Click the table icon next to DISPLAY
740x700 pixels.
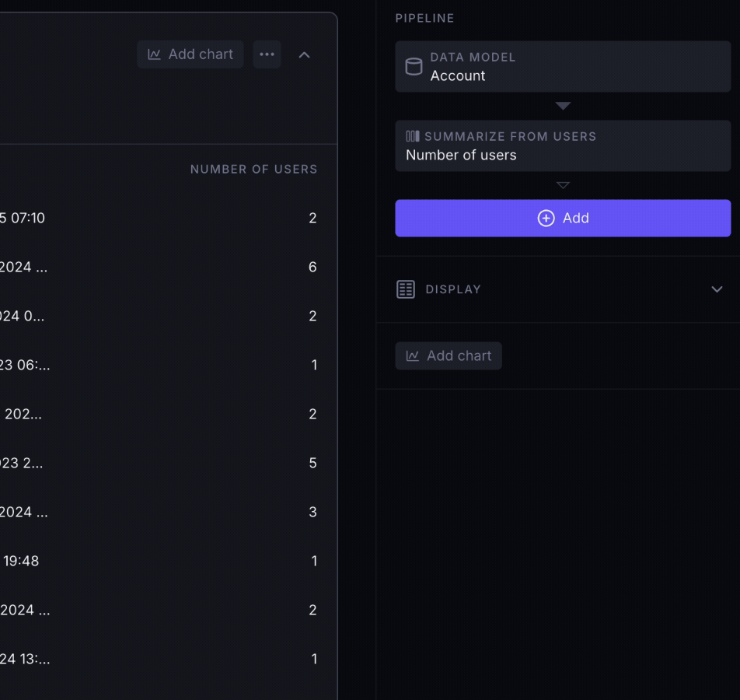coord(405,289)
